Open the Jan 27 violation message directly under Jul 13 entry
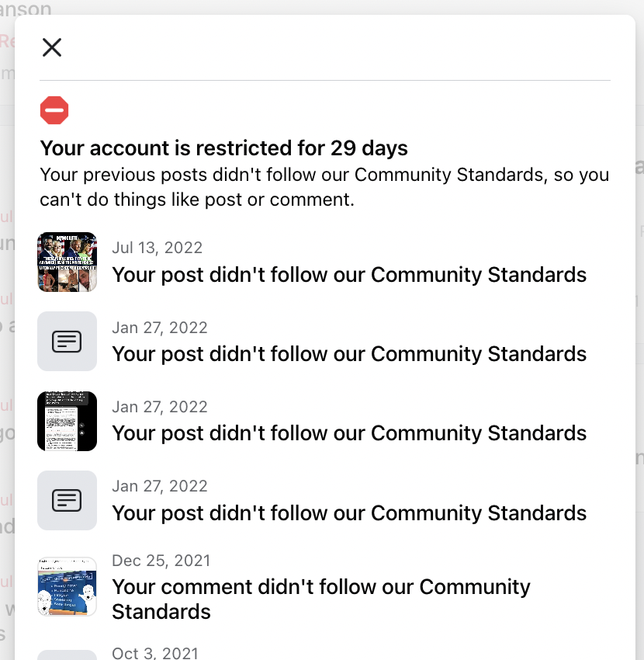644x660 pixels. click(x=349, y=354)
